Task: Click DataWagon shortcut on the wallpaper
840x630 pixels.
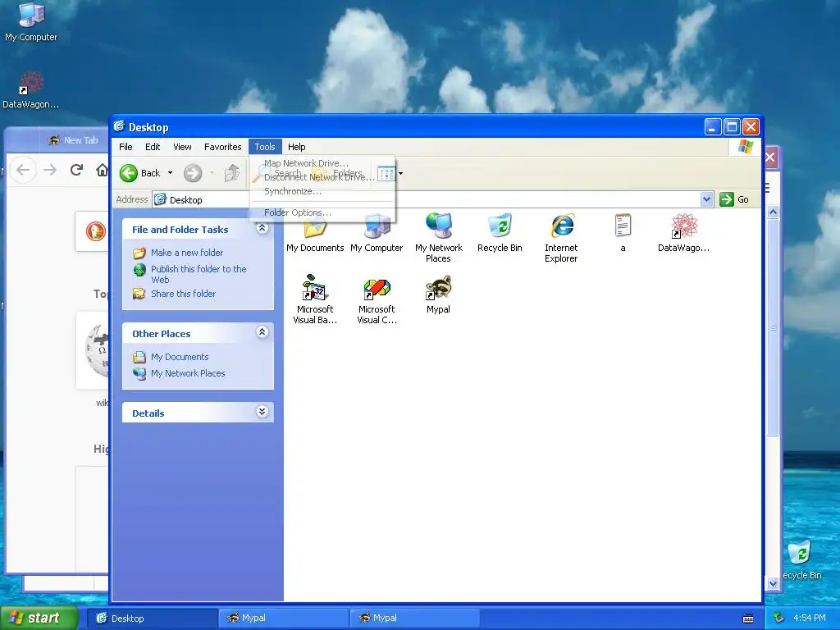Action: click(x=30, y=90)
